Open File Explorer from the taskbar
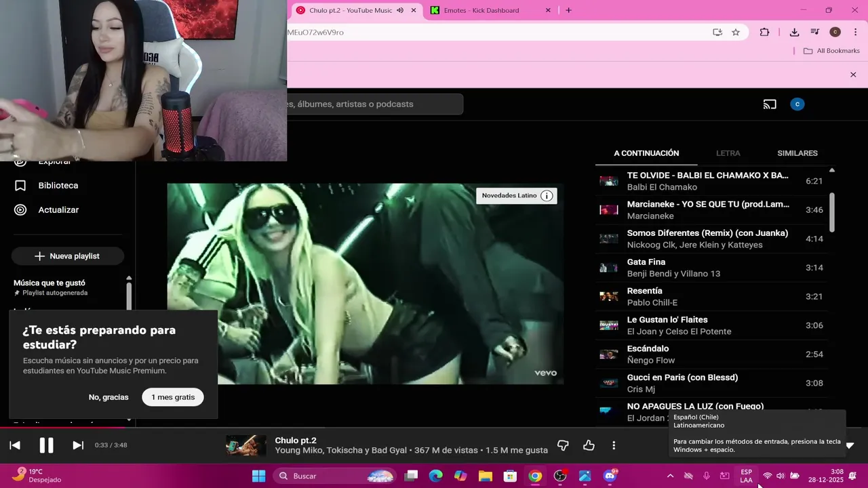Screen dimensions: 868x488 (x=486, y=476)
